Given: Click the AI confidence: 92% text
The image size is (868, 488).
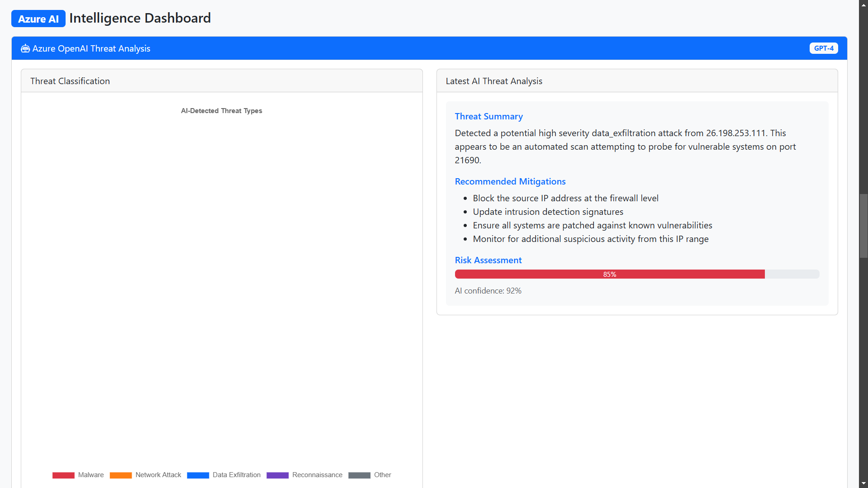Looking at the screenshot, I should (x=488, y=291).
